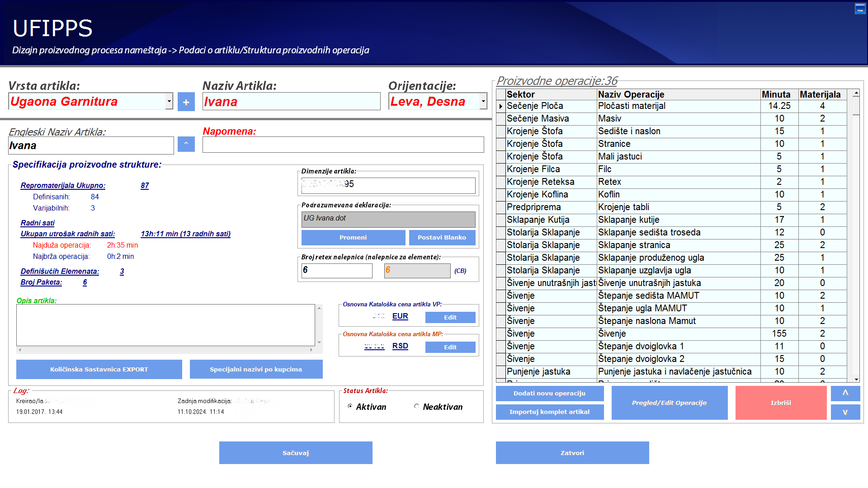
Task: Edit the MP catalog price in RSD
Action: coord(450,347)
